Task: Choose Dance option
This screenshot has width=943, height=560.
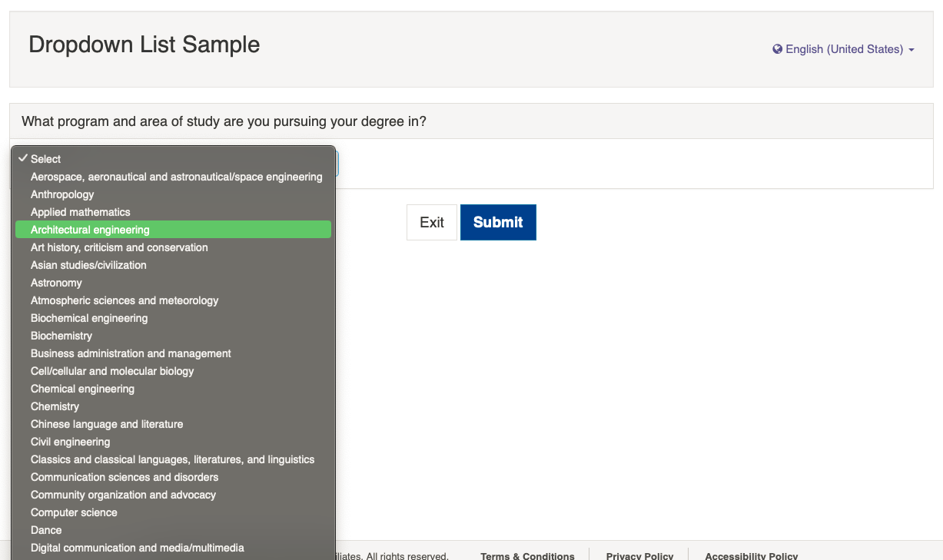Action: (x=173, y=530)
